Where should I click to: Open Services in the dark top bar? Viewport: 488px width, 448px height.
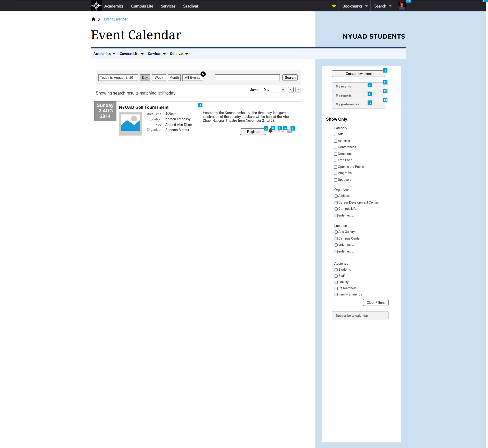tap(168, 6)
